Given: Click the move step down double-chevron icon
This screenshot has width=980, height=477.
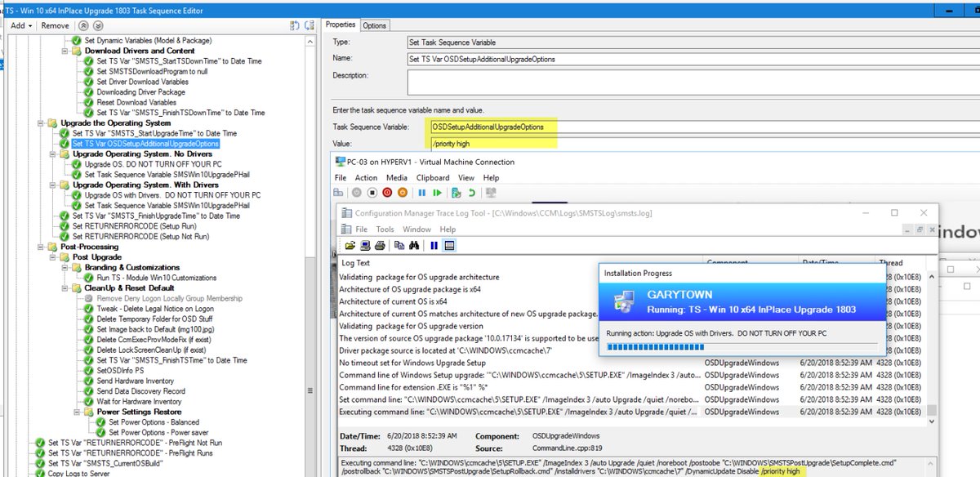Looking at the screenshot, I should pyautogui.click(x=100, y=25).
